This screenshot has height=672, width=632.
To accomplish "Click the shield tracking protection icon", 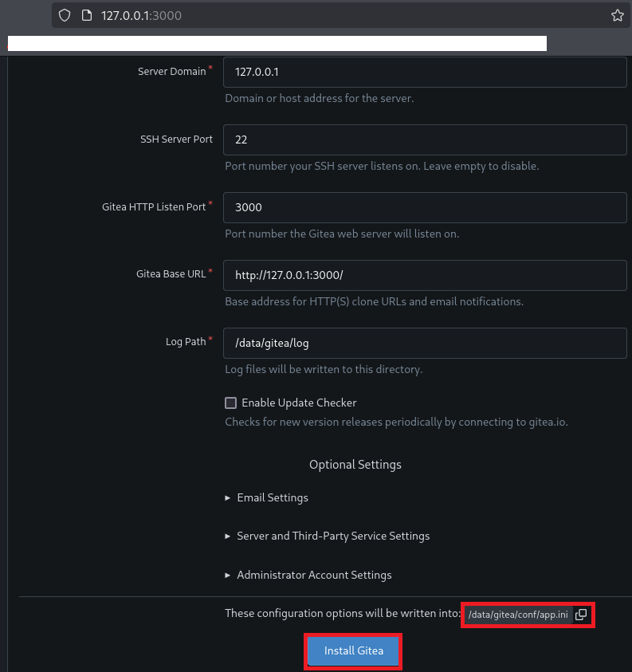I will click(65, 15).
